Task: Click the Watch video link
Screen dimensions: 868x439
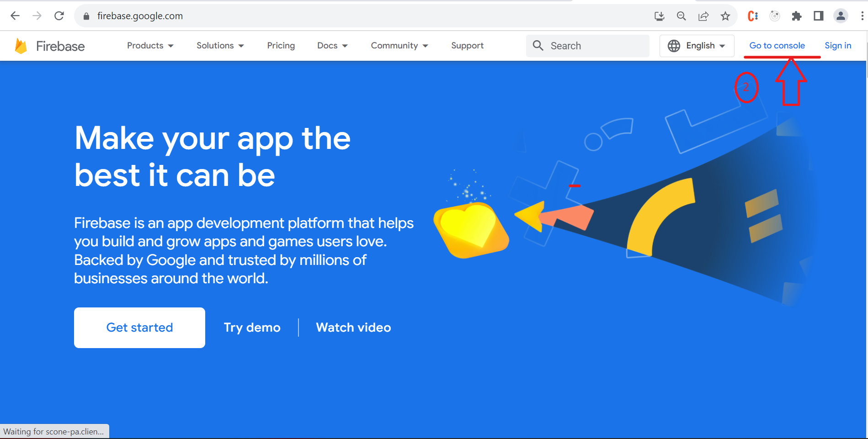Action: coord(353,328)
